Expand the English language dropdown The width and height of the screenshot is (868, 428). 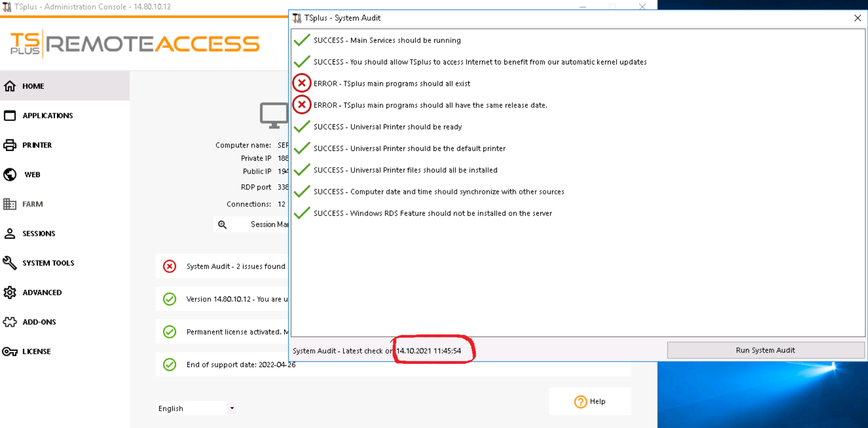coord(232,408)
